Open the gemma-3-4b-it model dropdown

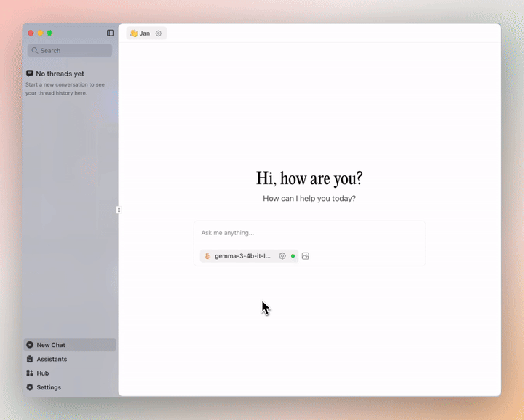pos(242,256)
